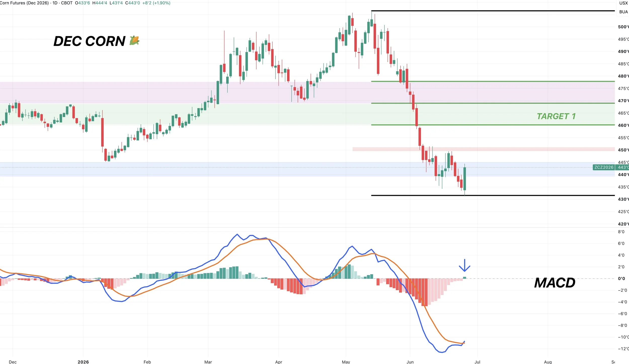
Task: Click the "Mar" time axis label
Action: (208, 362)
